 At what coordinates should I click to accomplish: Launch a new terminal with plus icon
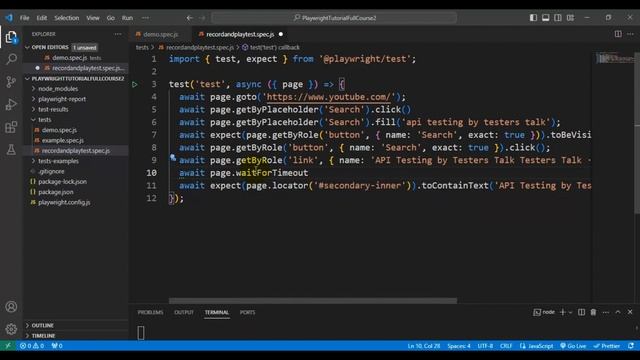(x=562, y=312)
